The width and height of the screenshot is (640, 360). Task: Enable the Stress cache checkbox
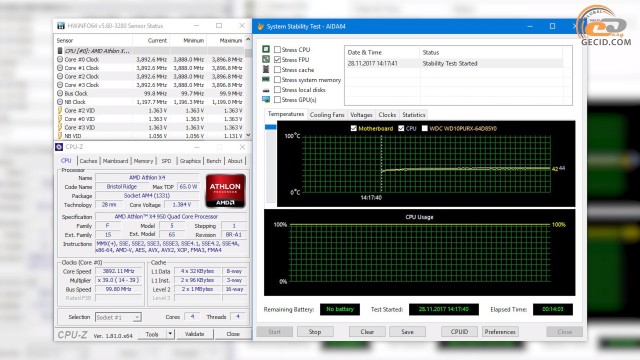pos(277,69)
